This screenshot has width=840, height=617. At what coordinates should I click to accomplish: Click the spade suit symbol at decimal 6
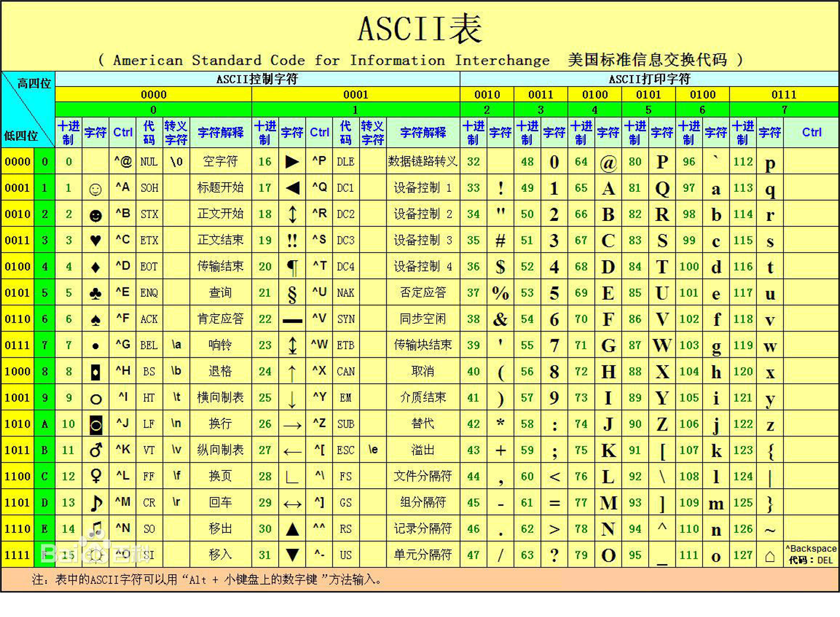click(x=95, y=318)
